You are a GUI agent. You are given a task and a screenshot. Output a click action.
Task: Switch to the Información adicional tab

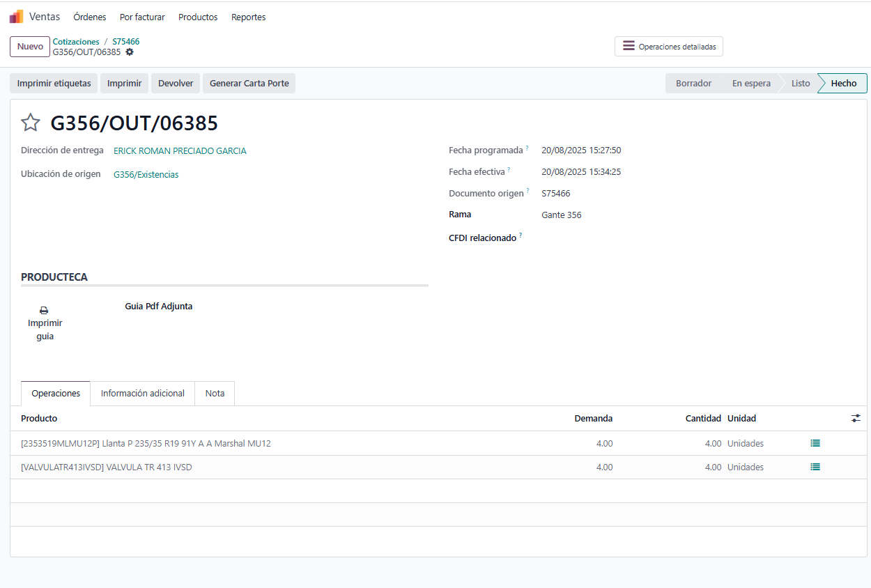tap(142, 394)
